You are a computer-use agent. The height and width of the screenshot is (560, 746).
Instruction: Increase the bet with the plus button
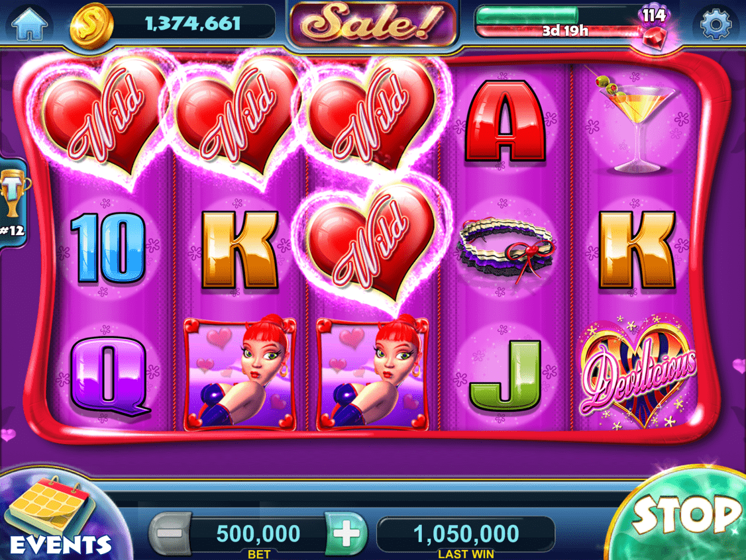tap(346, 534)
